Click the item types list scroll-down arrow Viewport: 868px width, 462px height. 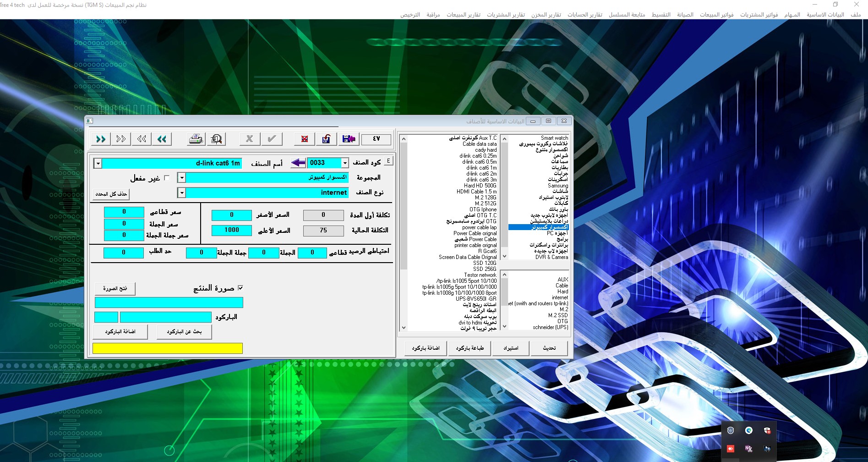pyautogui.click(x=504, y=326)
